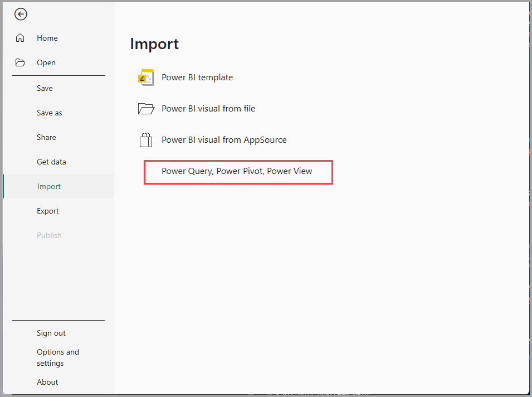This screenshot has width=532, height=397.
Task: Choose Save from the file menu
Action: pos(45,88)
